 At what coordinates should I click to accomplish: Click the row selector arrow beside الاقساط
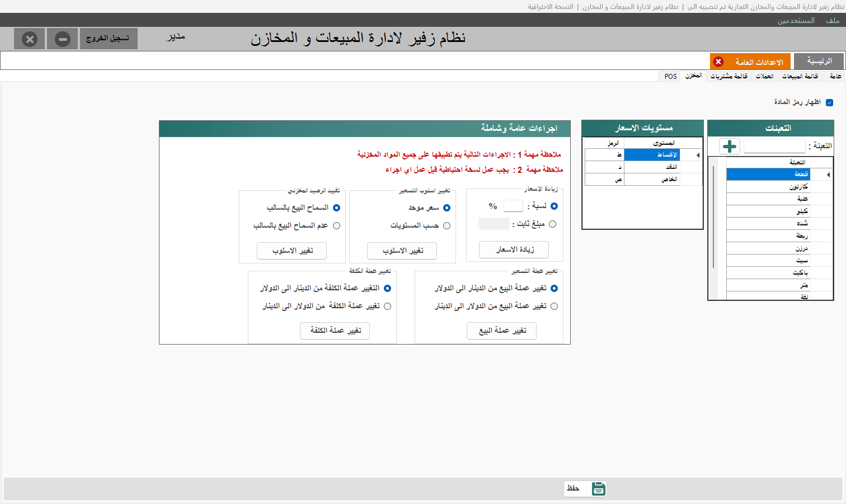698,155
